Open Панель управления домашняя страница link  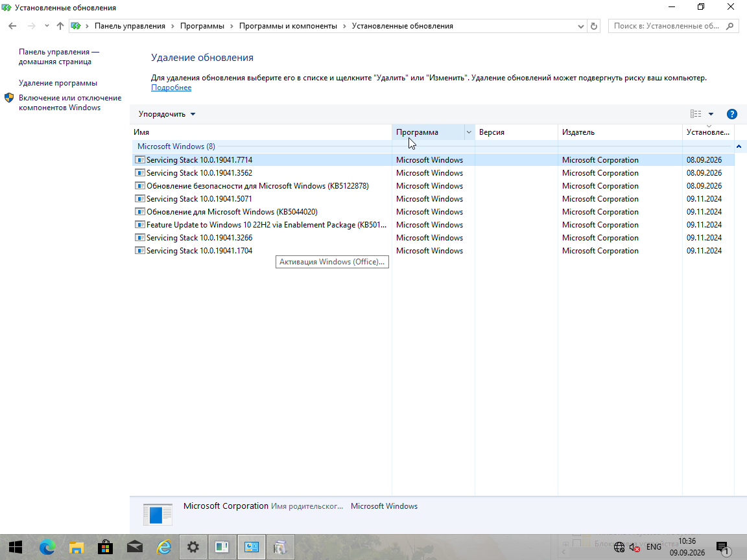(x=59, y=56)
